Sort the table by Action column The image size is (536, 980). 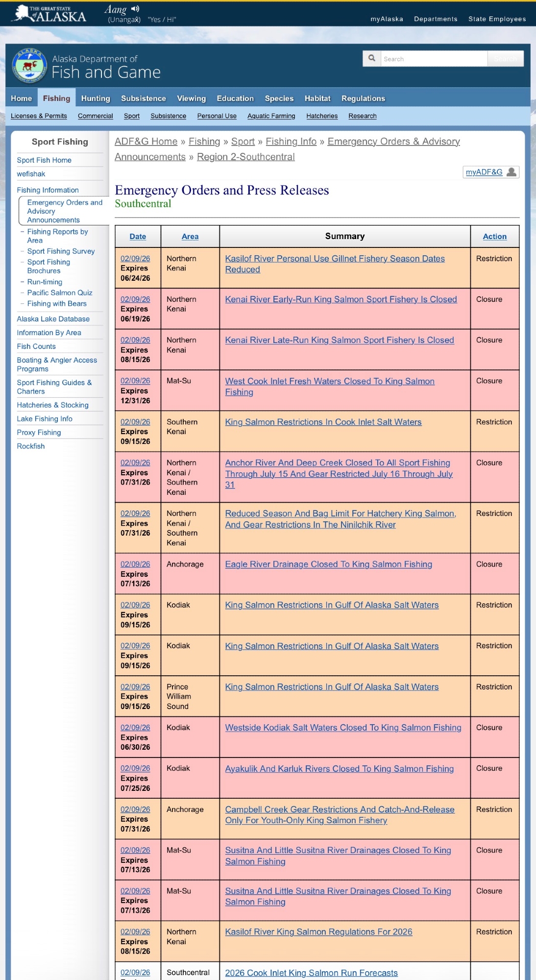point(494,237)
